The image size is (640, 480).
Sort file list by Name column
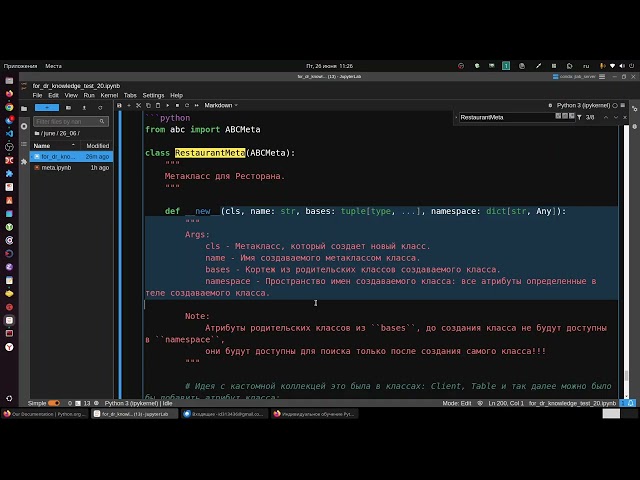55,146
